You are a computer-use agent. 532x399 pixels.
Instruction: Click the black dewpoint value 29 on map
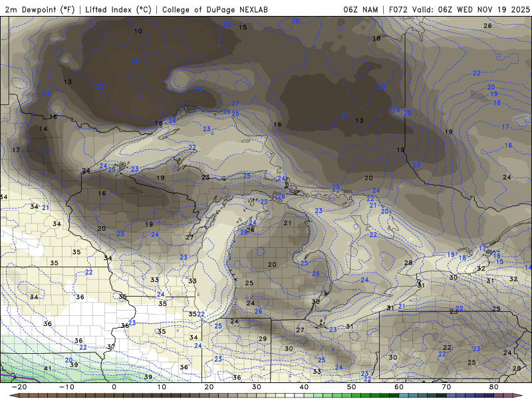click(263, 338)
